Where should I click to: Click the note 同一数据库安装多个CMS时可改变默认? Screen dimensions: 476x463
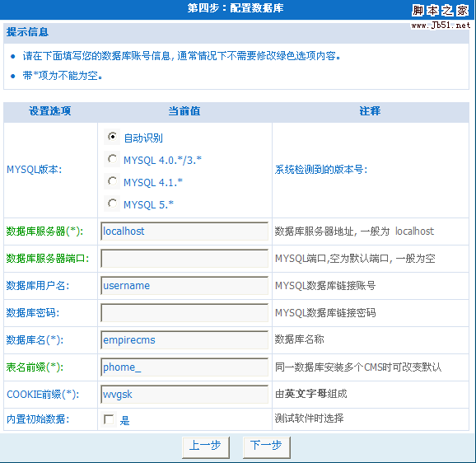(x=358, y=367)
